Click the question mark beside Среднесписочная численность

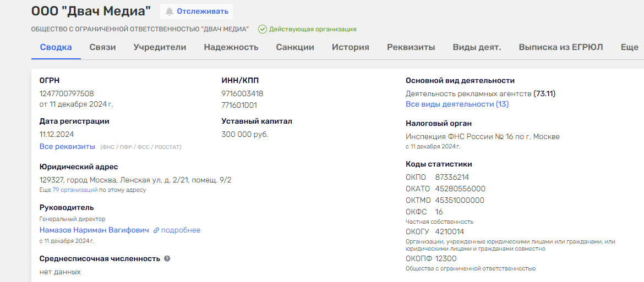167,258
